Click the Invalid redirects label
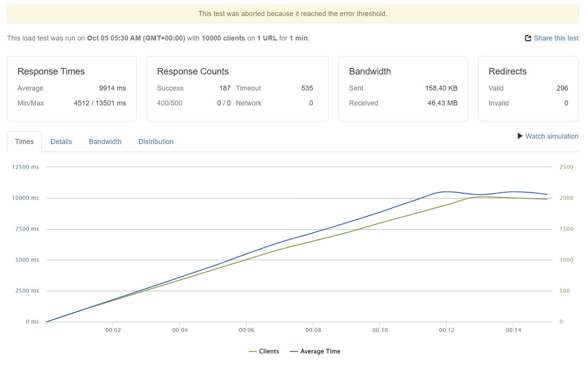This screenshot has width=588, height=377. tap(499, 103)
